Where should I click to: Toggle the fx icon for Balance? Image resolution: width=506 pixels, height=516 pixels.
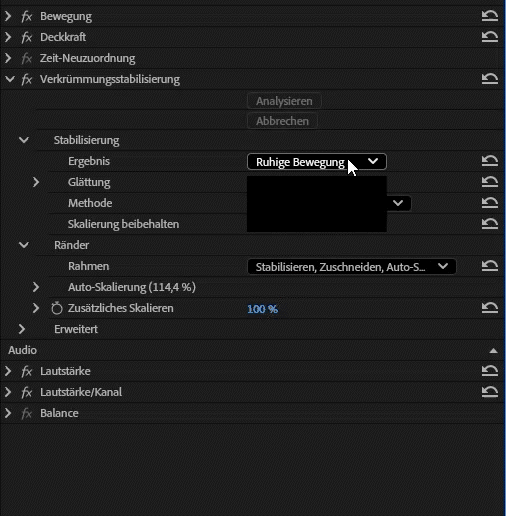coord(27,413)
